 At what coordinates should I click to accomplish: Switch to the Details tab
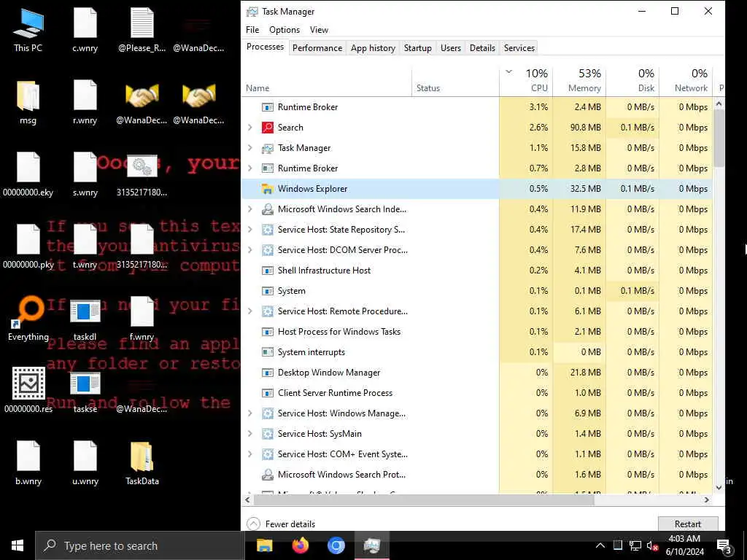pos(483,48)
